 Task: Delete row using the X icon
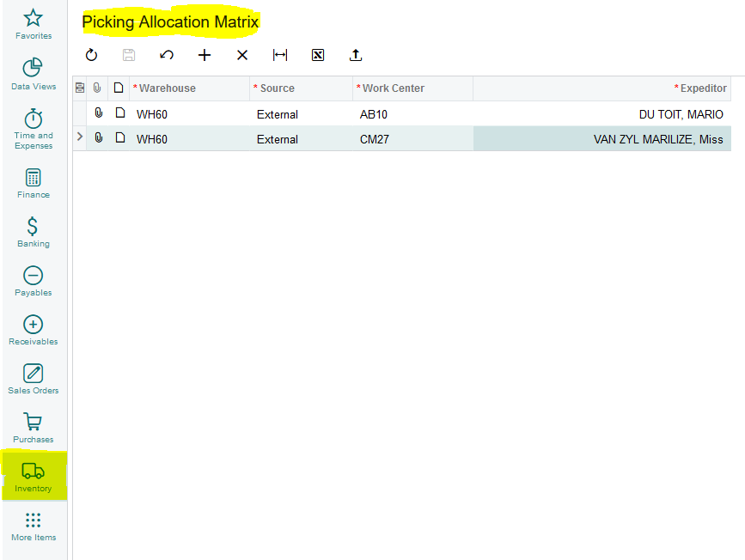(242, 55)
